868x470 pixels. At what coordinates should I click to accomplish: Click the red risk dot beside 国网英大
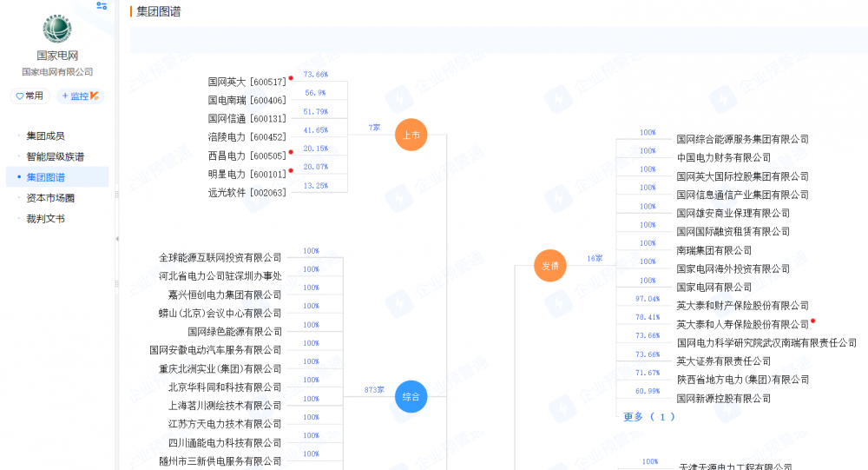click(x=291, y=78)
